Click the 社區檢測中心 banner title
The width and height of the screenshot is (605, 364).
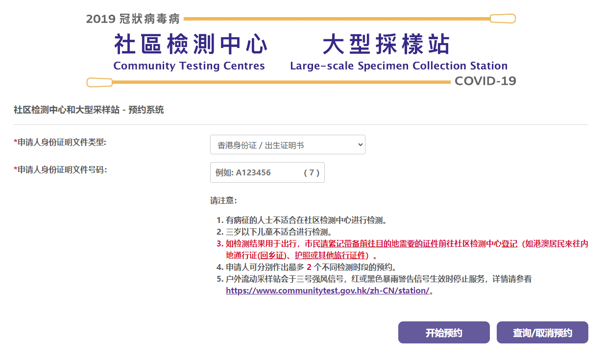click(191, 45)
